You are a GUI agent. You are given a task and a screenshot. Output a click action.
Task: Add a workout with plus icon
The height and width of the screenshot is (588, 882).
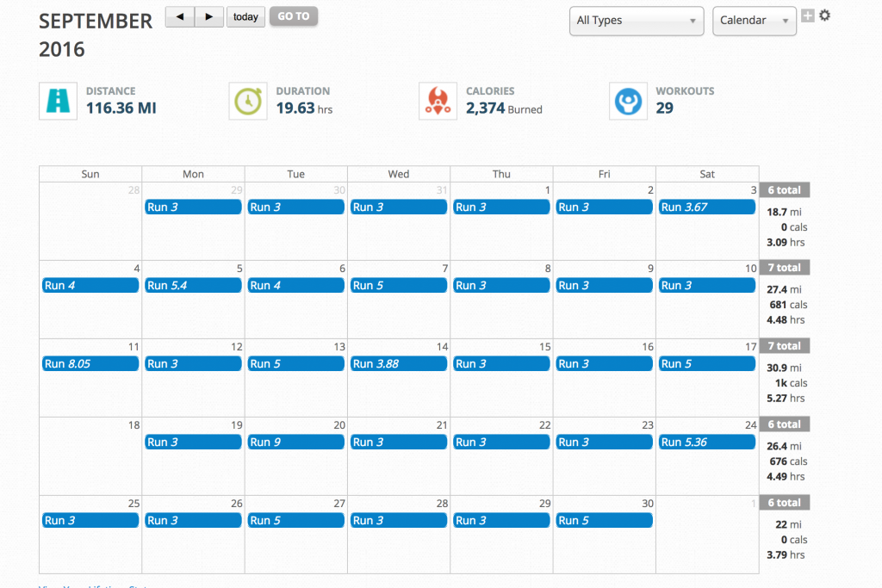click(x=808, y=15)
